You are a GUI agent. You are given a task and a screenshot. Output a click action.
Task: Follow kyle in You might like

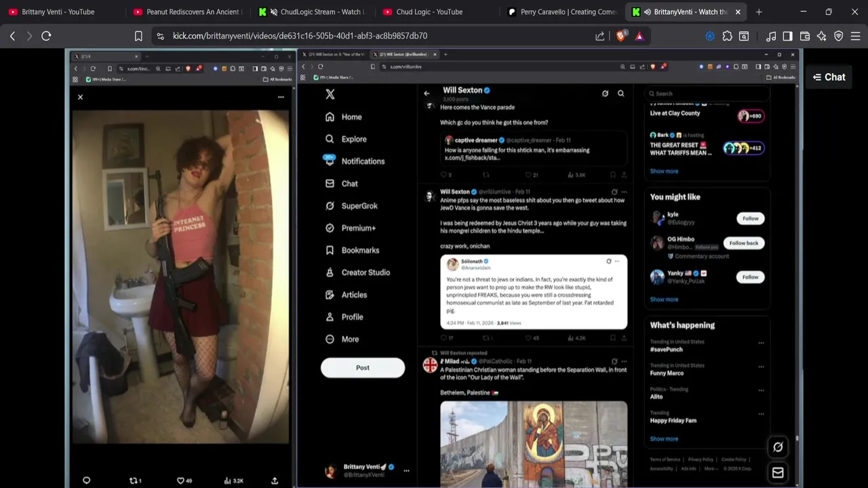750,218
